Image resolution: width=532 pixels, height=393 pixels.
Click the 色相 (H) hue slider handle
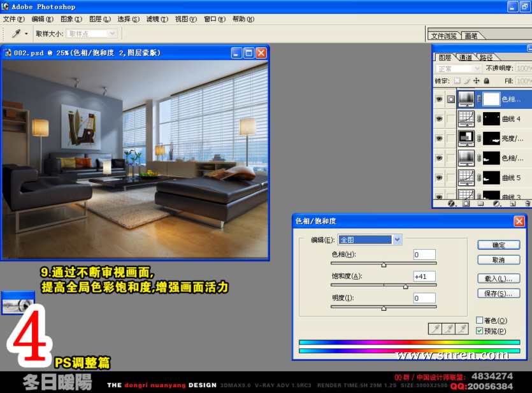pos(384,265)
